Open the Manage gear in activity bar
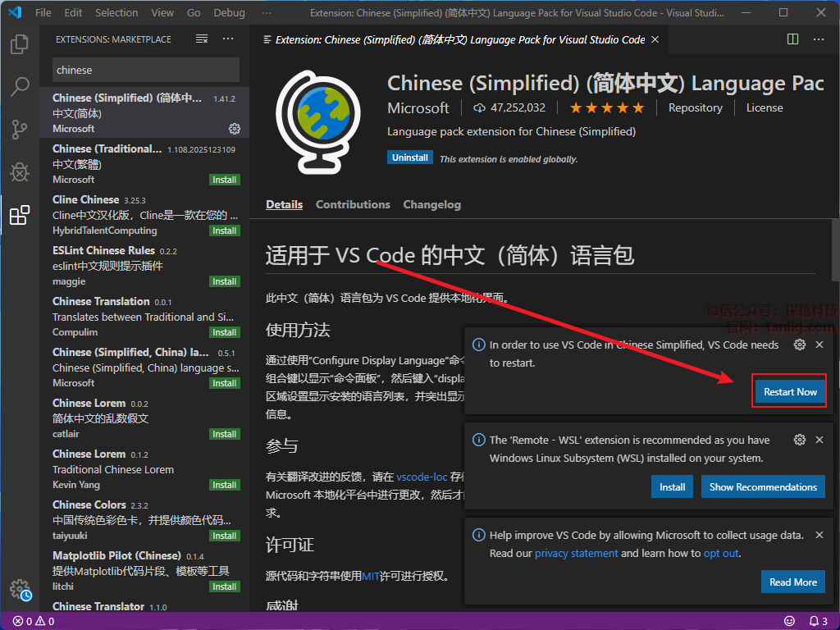The image size is (840, 630). point(21,589)
